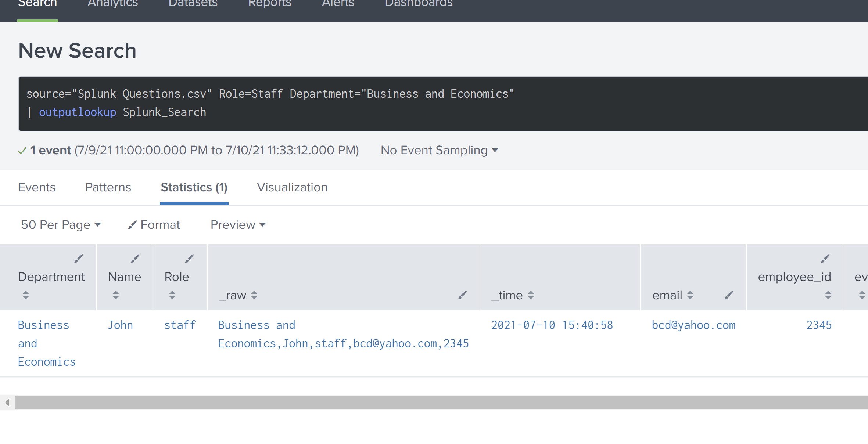
Task: Click the edit pencil icon on employee_id column
Action: [x=825, y=258]
